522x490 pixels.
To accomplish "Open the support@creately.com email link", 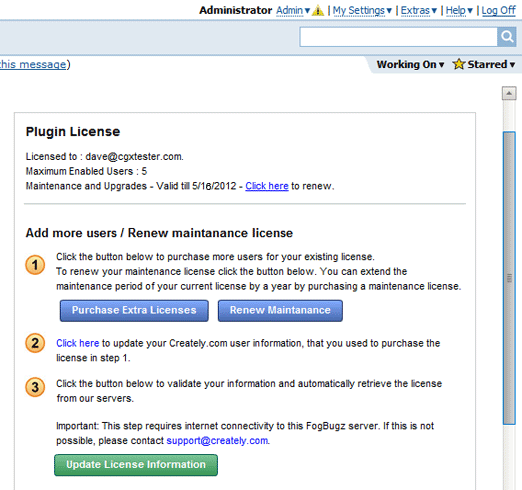I will (x=217, y=441).
